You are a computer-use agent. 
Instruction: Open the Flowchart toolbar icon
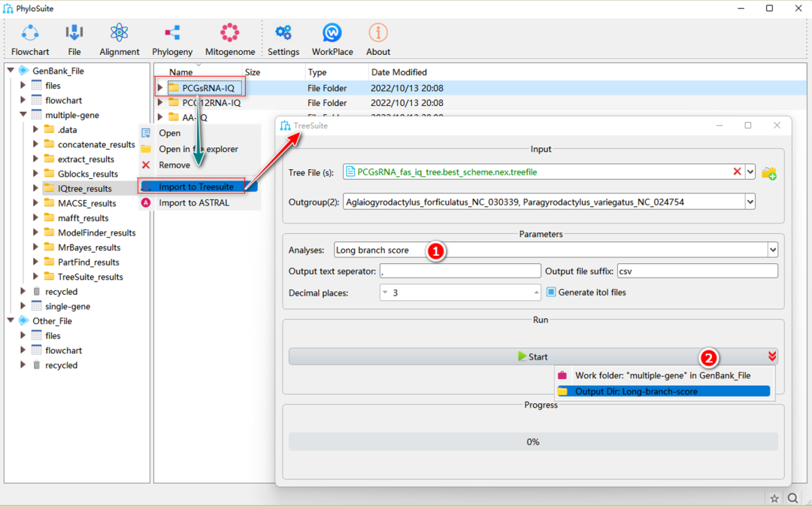[30, 33]
